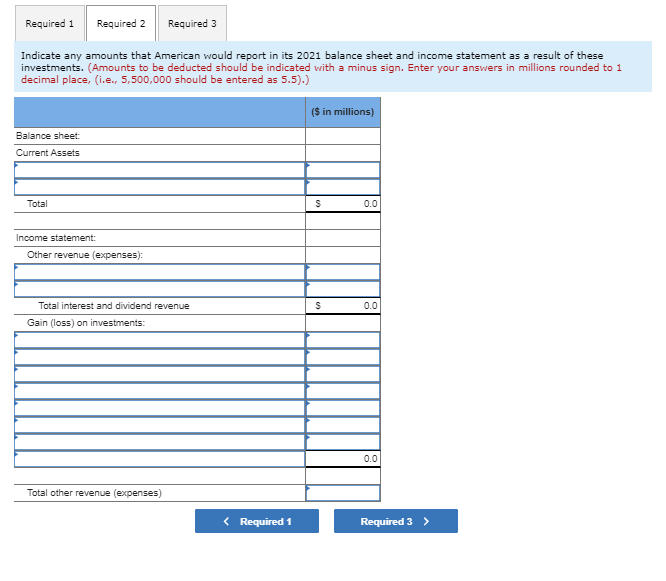The width and height of the screenshot is (666, 581).
Task: Click the right chevron on Required 3 button
Action: (426, 521)
